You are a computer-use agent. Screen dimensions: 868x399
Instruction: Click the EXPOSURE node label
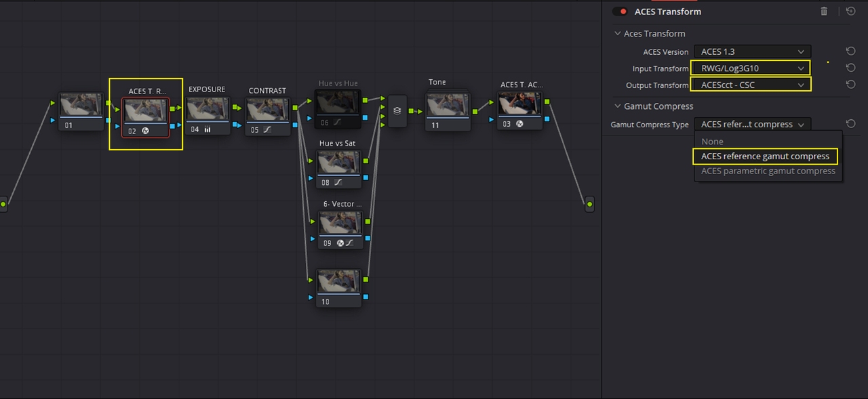(207, 89)
